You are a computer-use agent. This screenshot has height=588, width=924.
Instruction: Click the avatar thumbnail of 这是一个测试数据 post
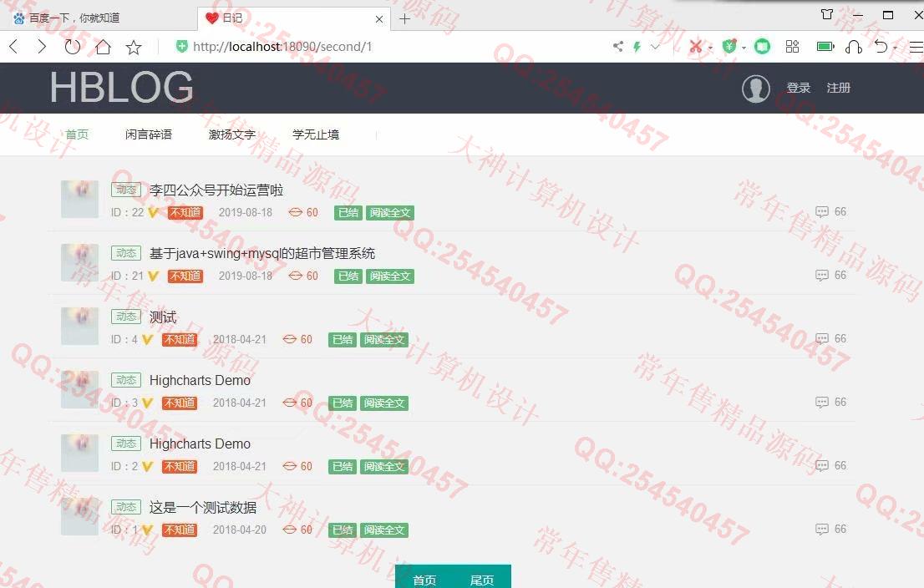pyautogui.click(x=79, y=516)
